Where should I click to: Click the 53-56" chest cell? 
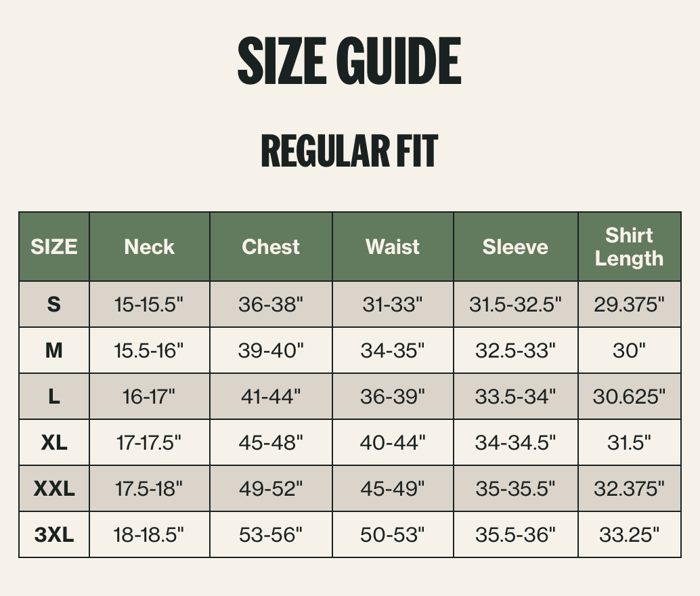(271, 534)
